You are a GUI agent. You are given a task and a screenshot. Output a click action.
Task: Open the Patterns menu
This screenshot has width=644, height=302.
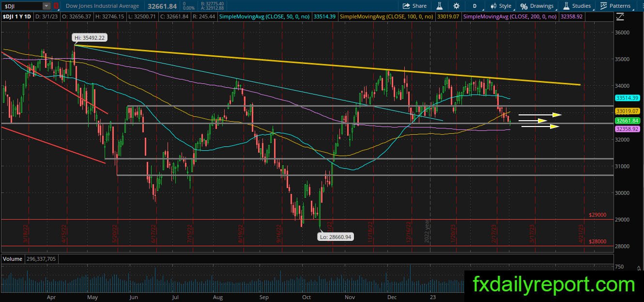(615, 6)
